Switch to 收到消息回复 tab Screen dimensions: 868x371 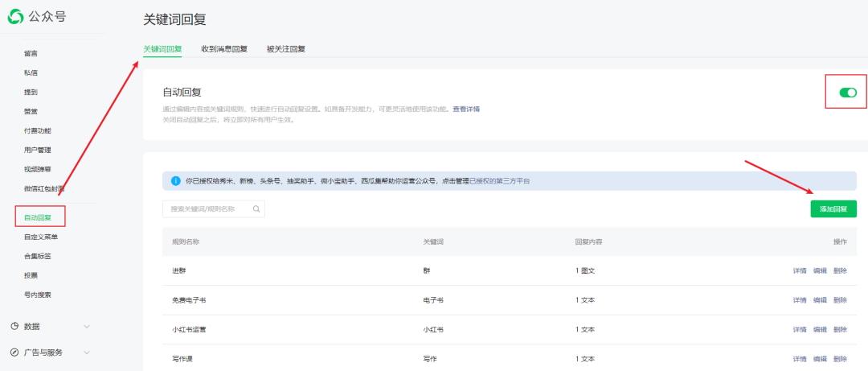point(224,49)
